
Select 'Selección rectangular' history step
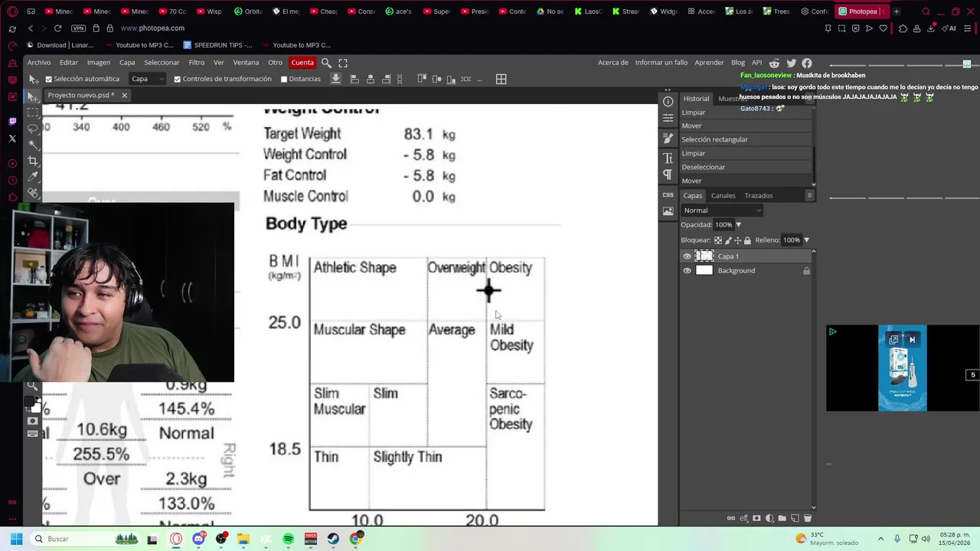pos(746,139)
